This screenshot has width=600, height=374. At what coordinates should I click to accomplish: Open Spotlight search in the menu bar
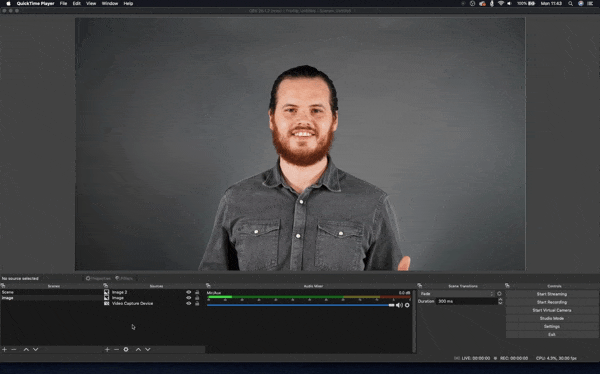[x=571, y=3]
